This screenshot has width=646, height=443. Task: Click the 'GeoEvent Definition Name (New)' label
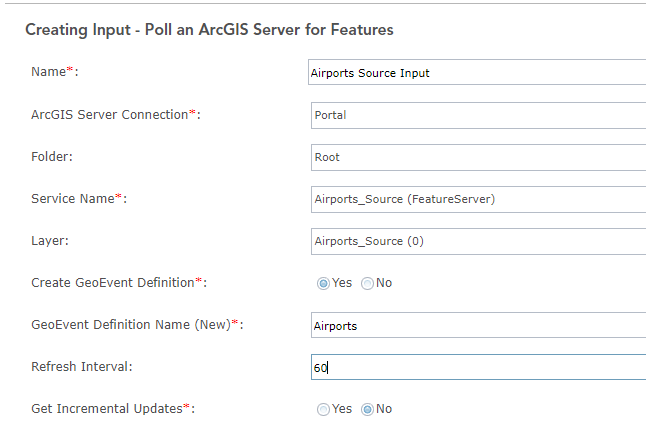pyautogui.click(x=130, y=325)
